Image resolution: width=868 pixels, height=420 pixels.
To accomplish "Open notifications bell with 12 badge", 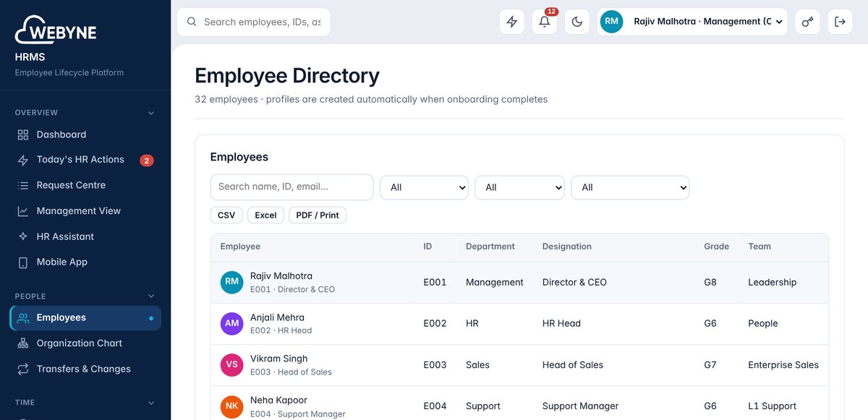I will [x=545, y=22].
